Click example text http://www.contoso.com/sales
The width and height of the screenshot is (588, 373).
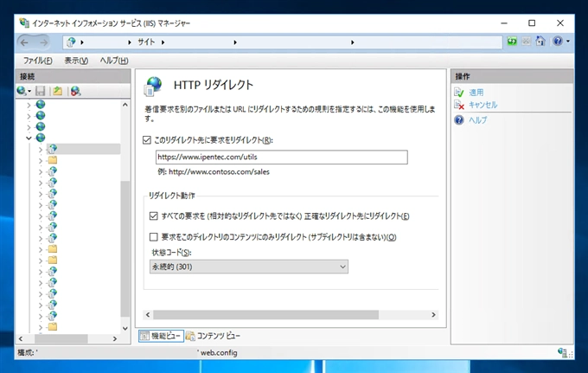pos(219,172)
